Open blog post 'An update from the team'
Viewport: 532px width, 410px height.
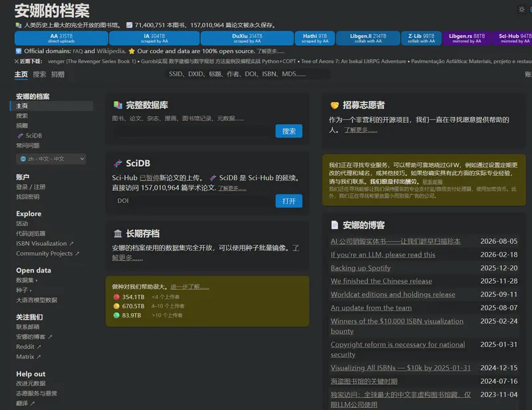click(371, 308)
